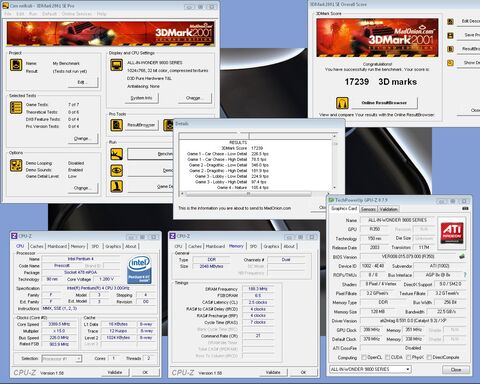The image size is (480, 384).
Task: Expand the CPU-Z processor selection dropdown
Action: coord(61,359)
